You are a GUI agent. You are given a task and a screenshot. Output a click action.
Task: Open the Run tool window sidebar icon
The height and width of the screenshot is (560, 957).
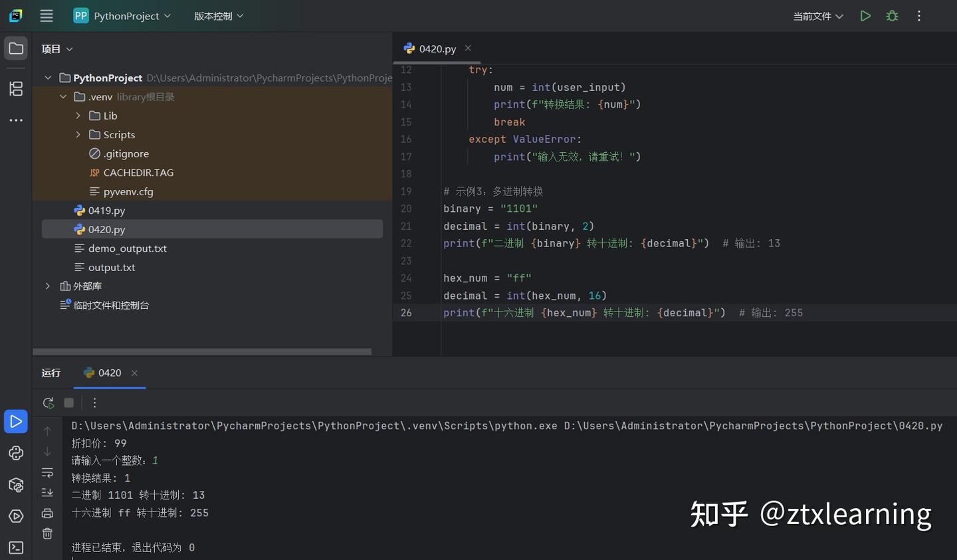16,421
